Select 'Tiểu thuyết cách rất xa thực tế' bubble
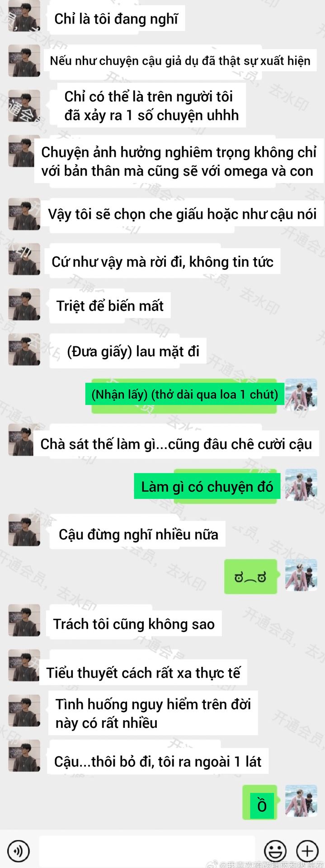The image size is (325, 868). click(x=143, y=673)
